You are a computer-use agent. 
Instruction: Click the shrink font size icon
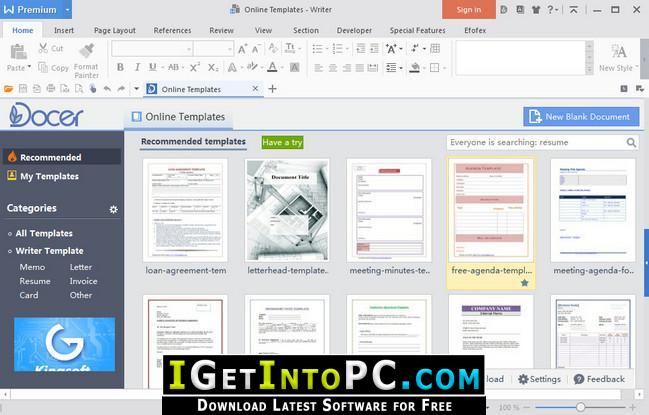(x=256, y=49)
